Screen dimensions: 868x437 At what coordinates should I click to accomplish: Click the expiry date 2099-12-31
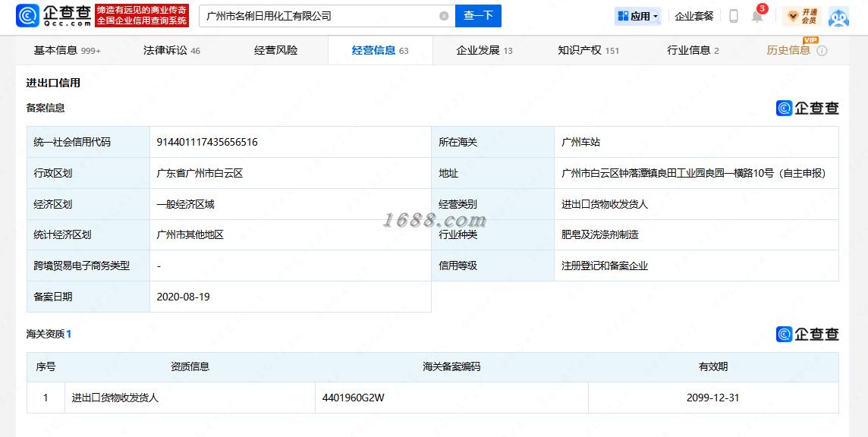pos(713,398)
